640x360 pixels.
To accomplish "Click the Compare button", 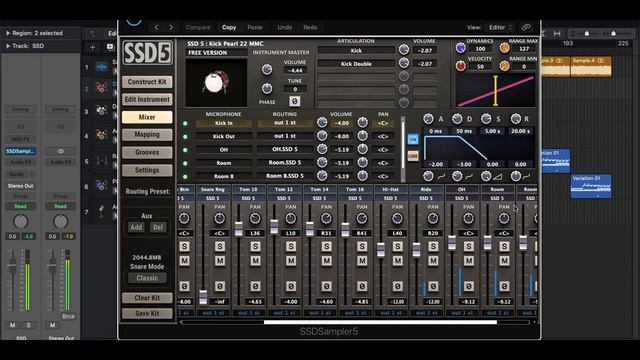I will [x=198, y=27].
